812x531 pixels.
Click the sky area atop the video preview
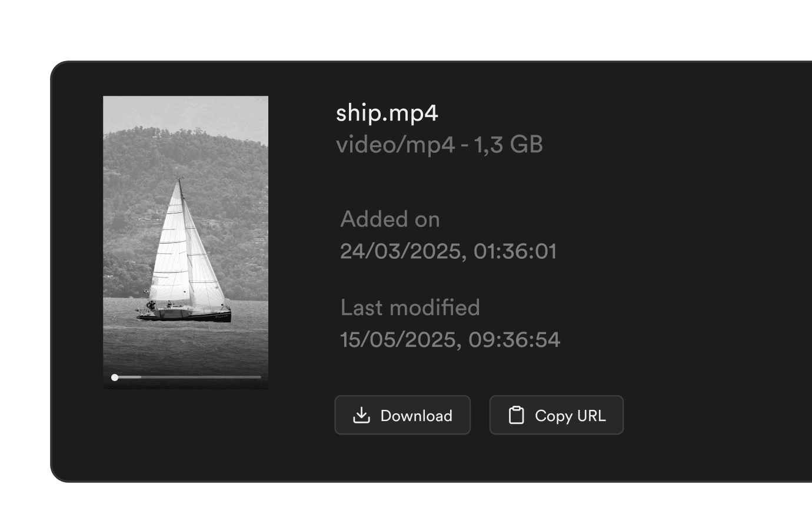[x=185, y=111]
